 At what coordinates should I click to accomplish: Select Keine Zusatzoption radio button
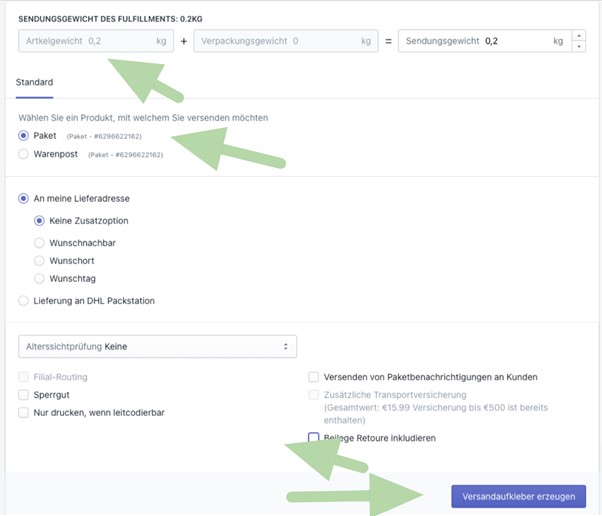39,221
